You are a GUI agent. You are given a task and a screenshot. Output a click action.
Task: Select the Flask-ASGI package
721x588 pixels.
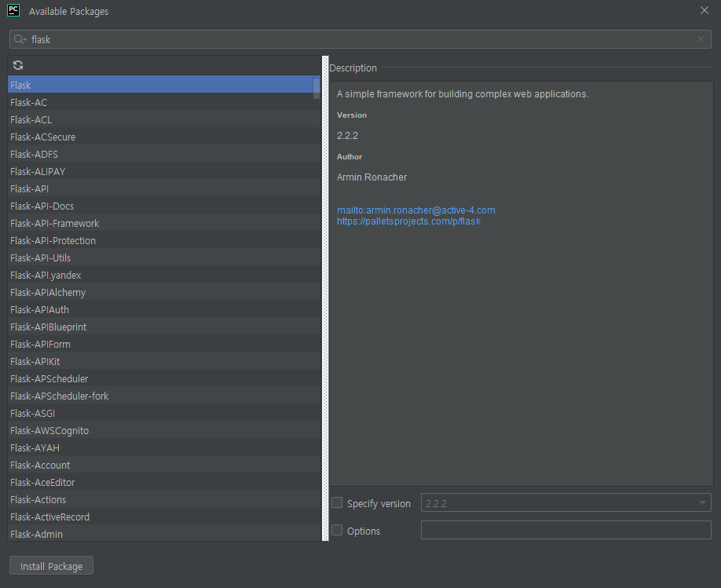pyautogui.click(x=164, y=413)
